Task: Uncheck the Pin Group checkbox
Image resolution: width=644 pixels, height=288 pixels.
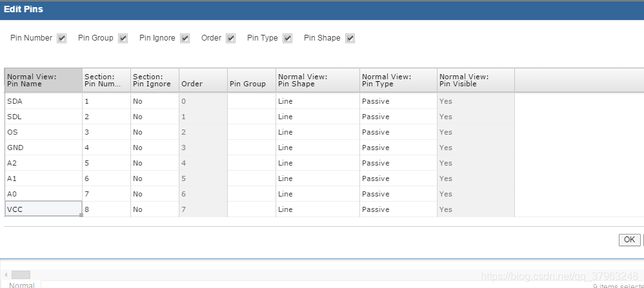Action: click(x=123, y=38)
